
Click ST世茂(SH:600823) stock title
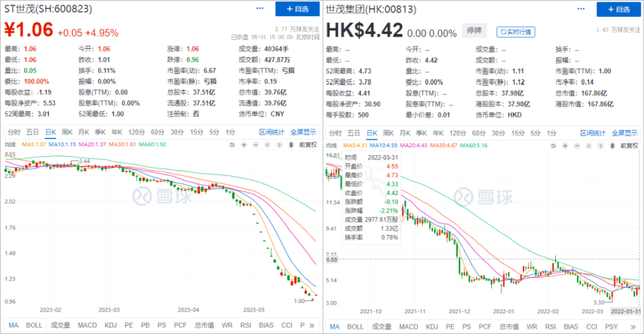click(48, 8)
